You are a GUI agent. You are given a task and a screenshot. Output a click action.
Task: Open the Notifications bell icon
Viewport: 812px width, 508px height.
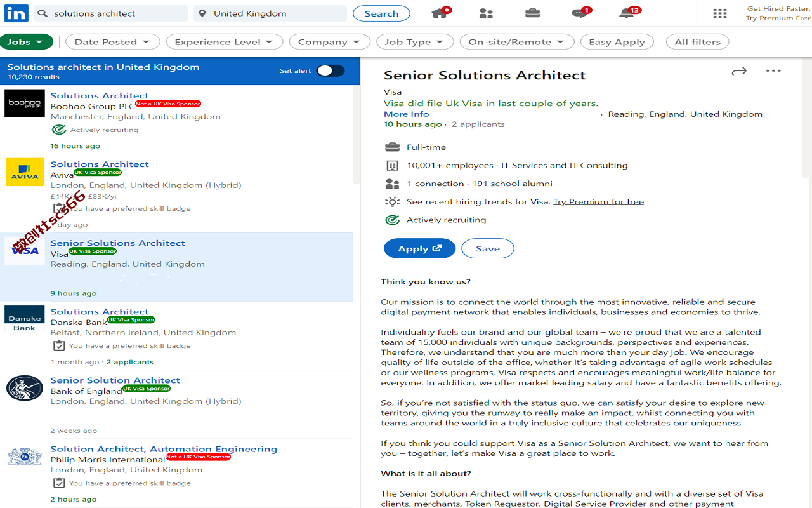pos(628,13)
